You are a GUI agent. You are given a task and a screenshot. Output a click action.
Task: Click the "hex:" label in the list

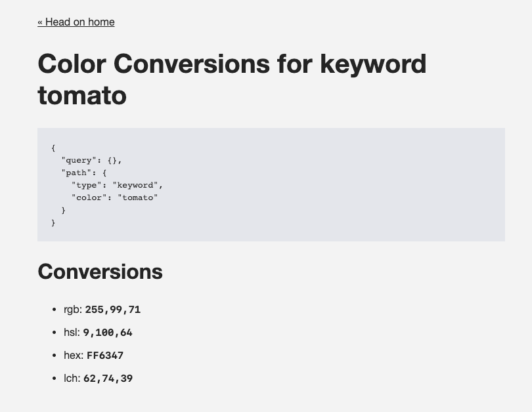(74, 356)
